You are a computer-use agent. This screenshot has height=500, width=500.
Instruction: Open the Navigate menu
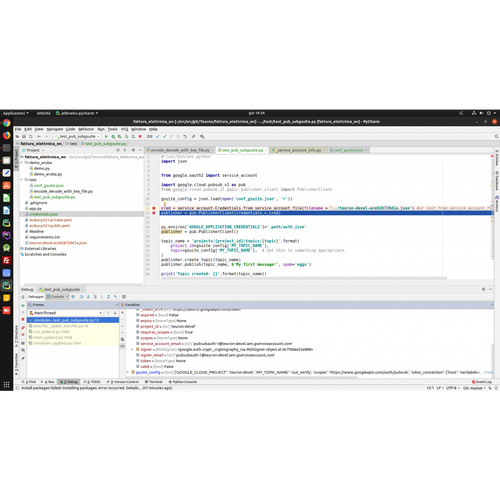54,129
